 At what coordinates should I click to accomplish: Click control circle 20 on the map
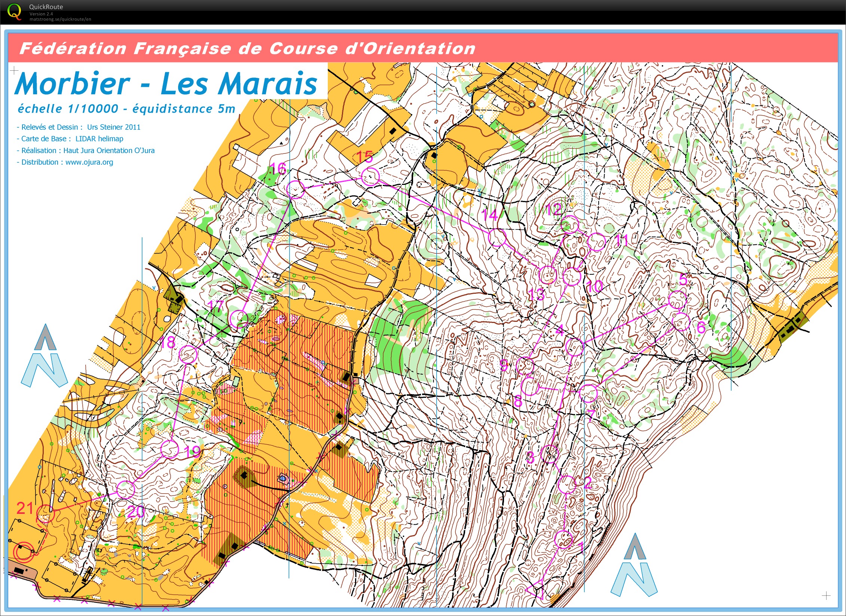click(125, 490)
